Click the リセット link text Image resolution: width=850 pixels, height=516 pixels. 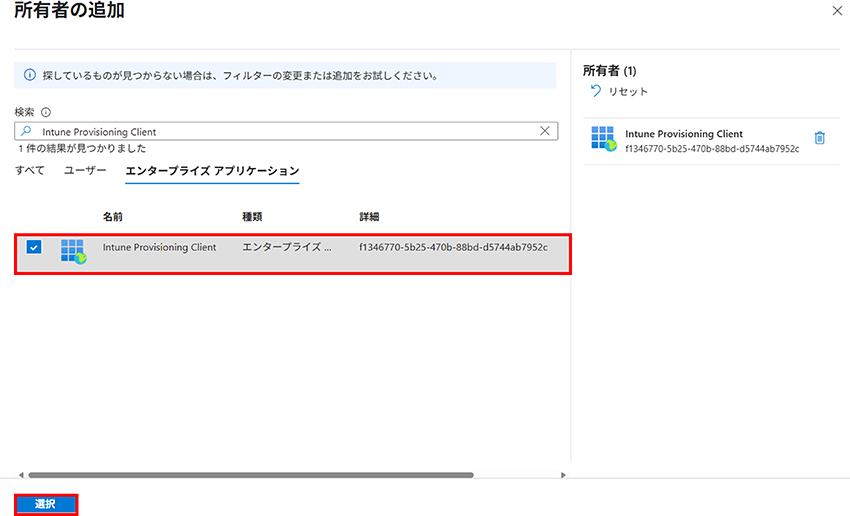628,92
